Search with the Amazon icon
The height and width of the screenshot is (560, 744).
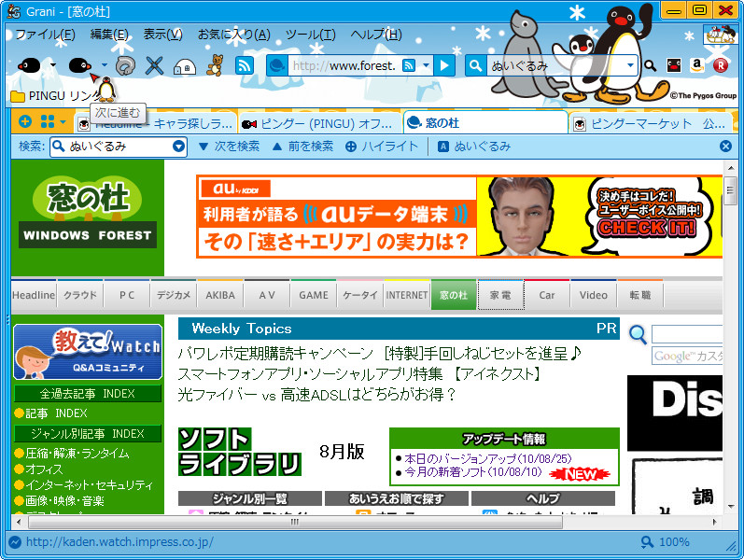click(696, 65)
